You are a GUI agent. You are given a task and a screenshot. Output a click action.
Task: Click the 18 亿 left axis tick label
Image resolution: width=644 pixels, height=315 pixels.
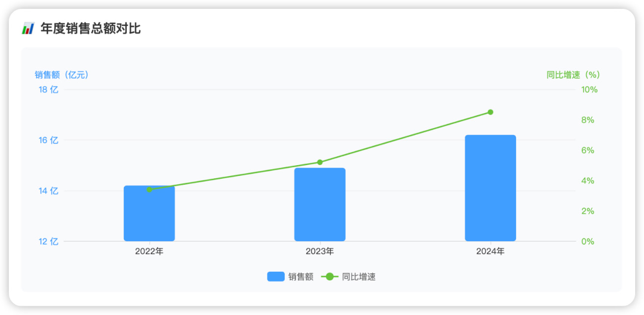point(48,89)
